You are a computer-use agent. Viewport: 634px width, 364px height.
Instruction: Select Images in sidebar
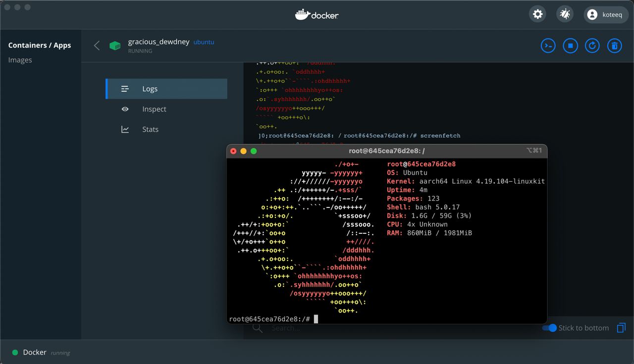click(20, 60)
